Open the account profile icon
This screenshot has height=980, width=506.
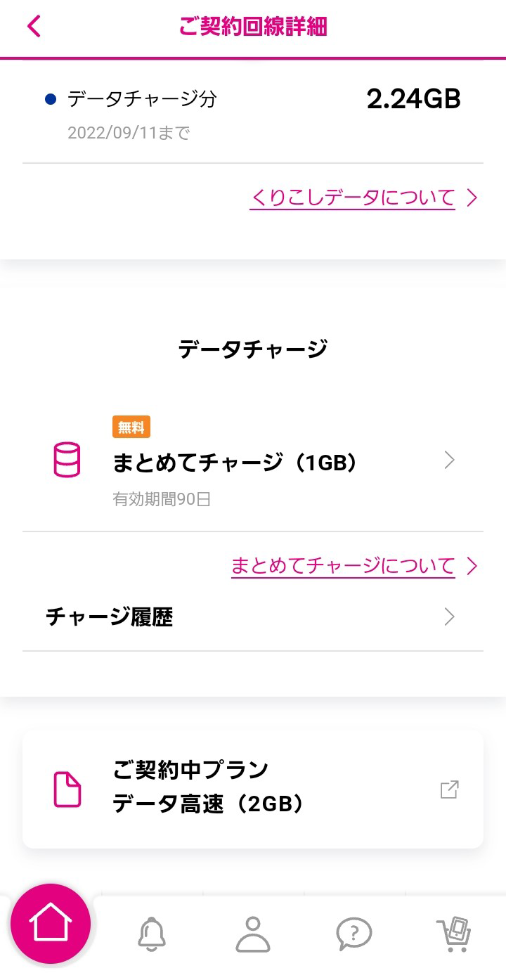point(253,933)
